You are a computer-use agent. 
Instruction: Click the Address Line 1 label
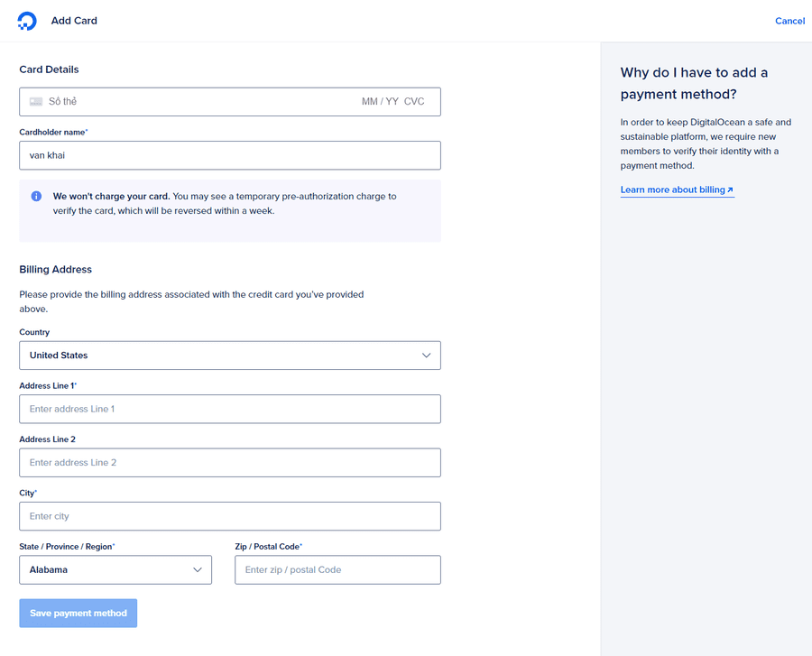point(47,385)
